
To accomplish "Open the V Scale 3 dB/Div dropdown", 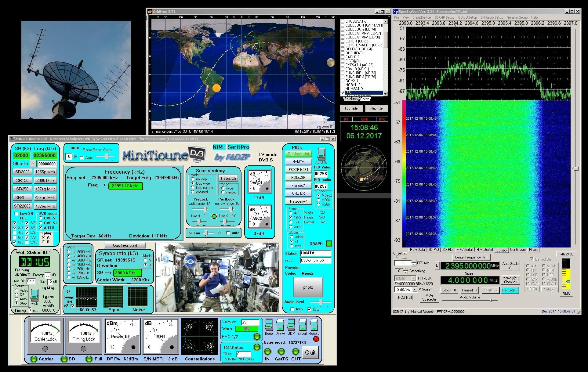I will click(x=414, y=289).
